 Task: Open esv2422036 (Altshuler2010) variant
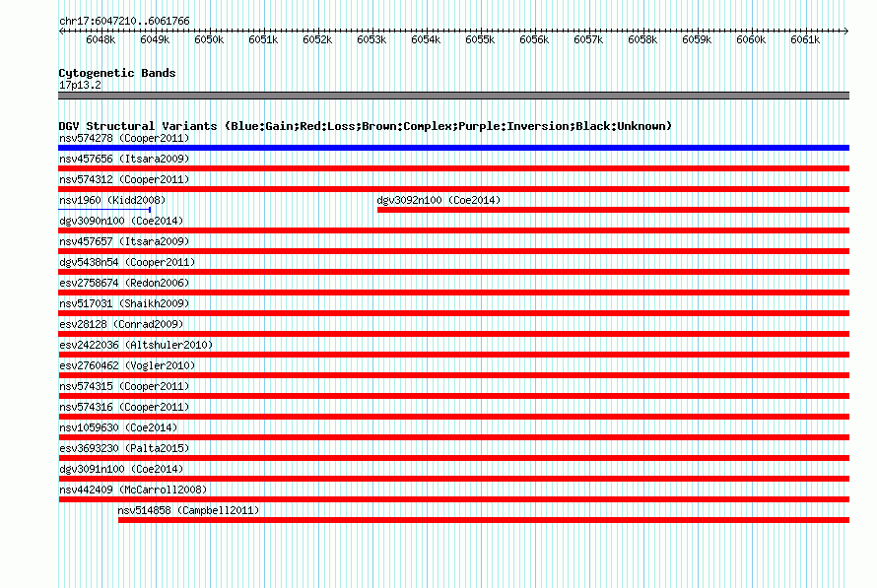pyautogui.click(x=136, y=345)
